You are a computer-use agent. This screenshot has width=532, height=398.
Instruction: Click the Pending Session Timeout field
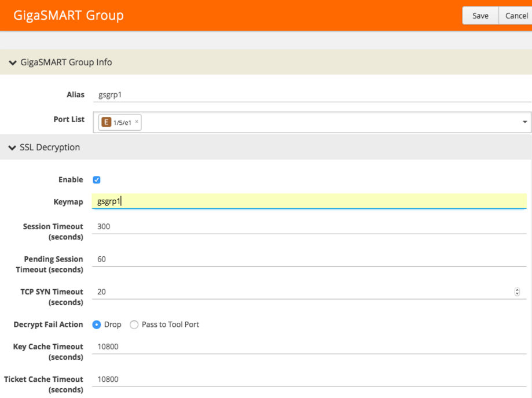(313, 259)
